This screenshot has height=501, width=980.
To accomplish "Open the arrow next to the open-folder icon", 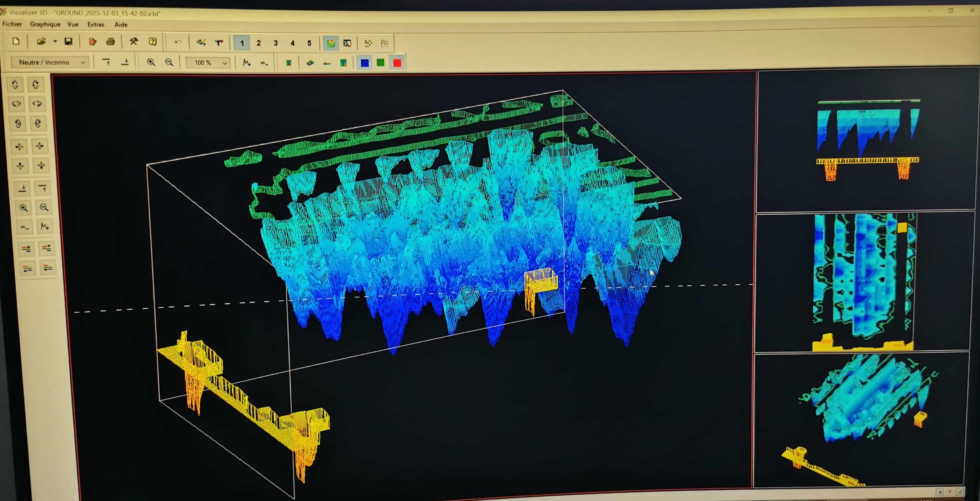I will [55, 41].
